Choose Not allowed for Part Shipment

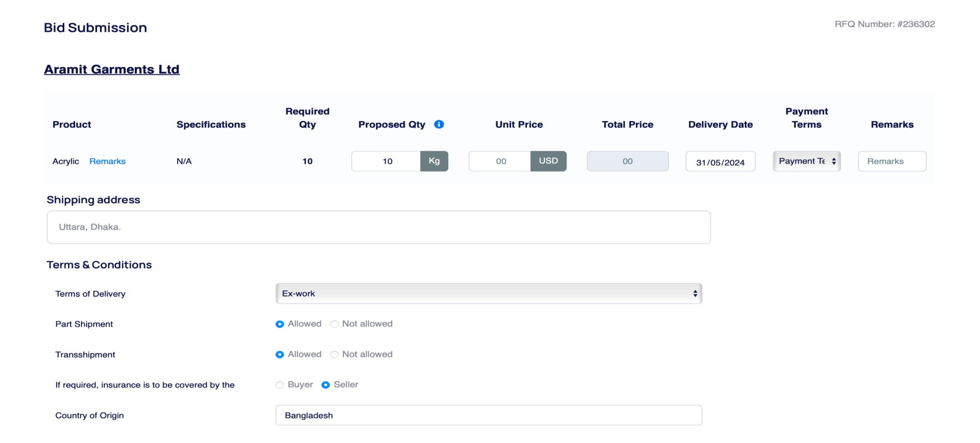click(x=335, y=324)
